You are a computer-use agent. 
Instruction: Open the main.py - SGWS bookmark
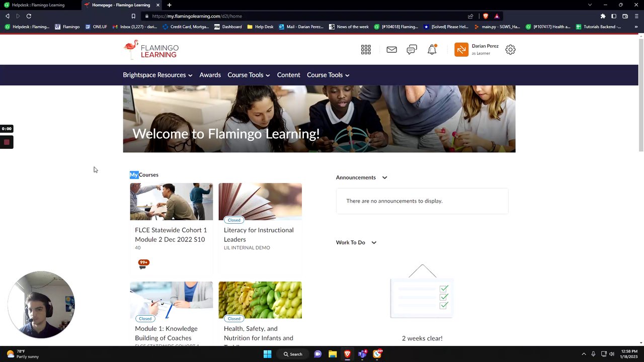pyautogui.click(x=497, y=27)
